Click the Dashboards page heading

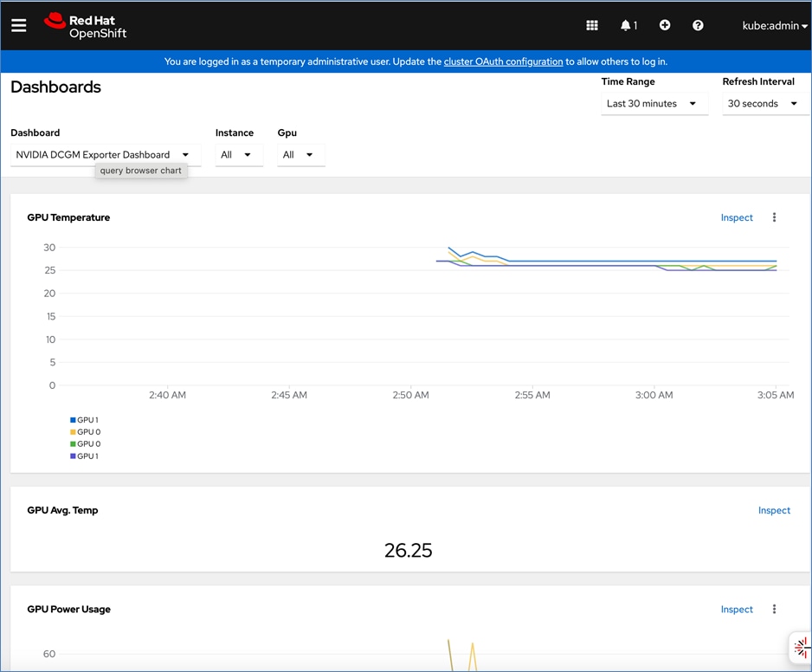point(56,87)
